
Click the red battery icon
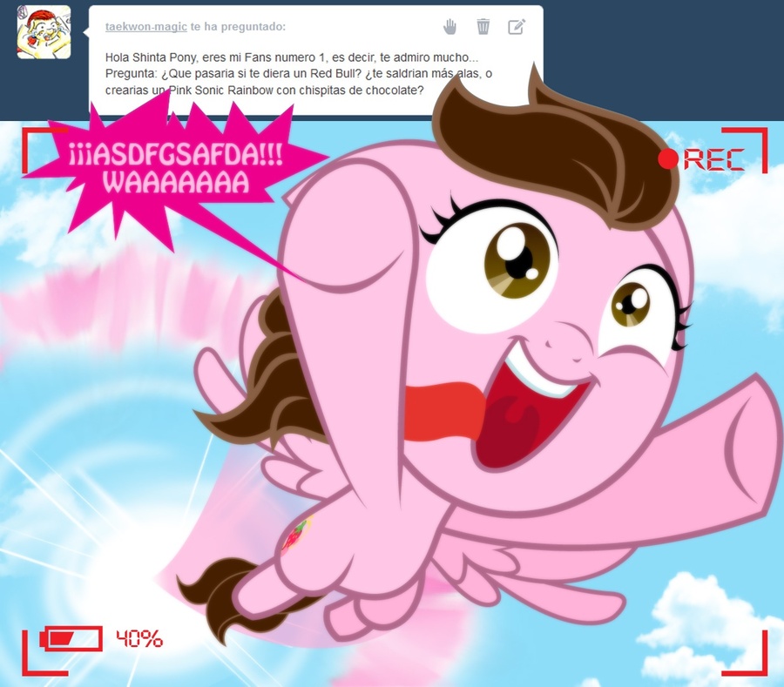71,638
